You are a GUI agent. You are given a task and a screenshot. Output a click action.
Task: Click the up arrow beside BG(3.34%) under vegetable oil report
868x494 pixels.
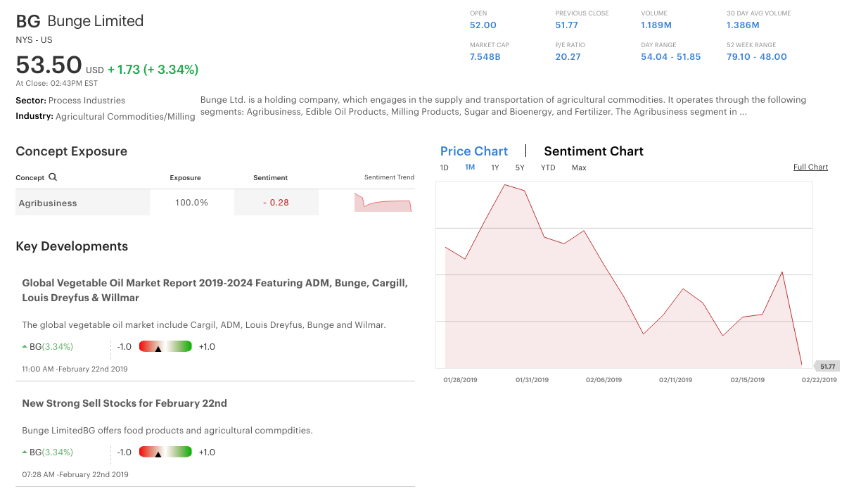coord(25,346)
